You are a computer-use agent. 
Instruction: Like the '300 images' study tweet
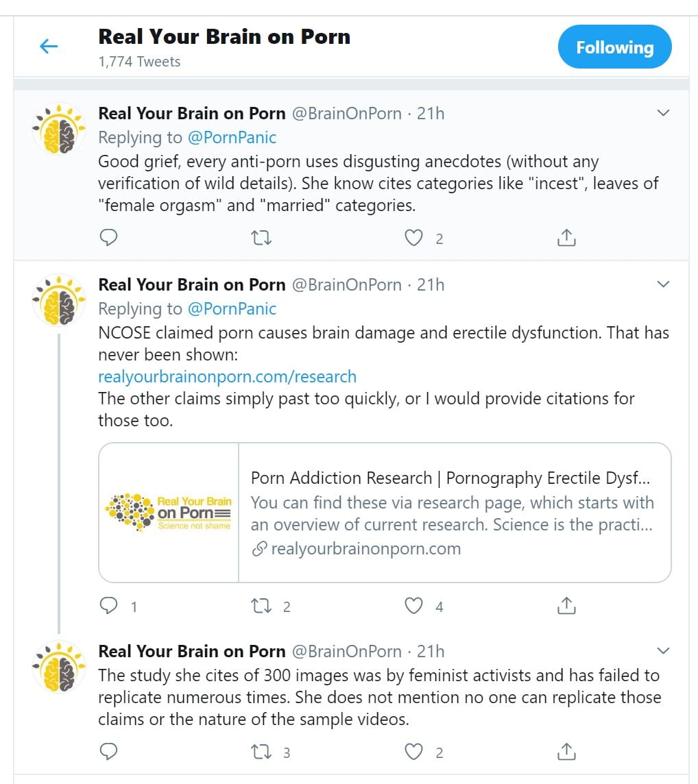[x=413, y=752]
